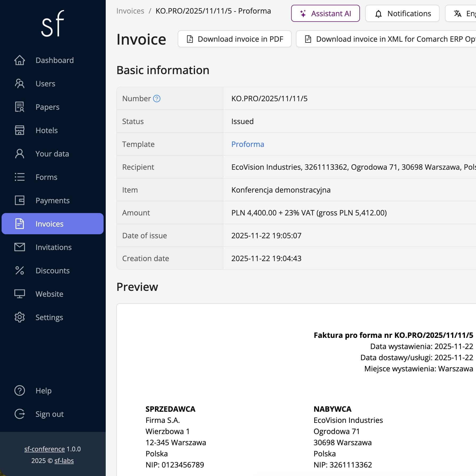Click the Number field help icon

coord(157,99)
